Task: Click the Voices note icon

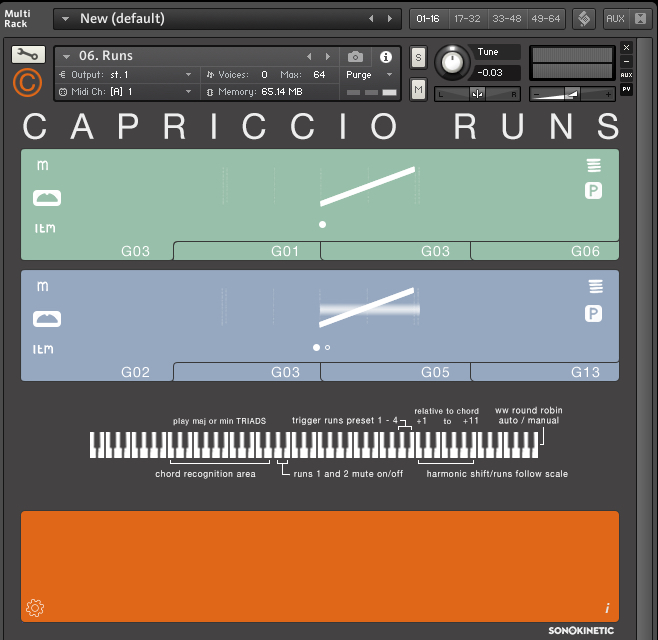Action: coord(210,75)
